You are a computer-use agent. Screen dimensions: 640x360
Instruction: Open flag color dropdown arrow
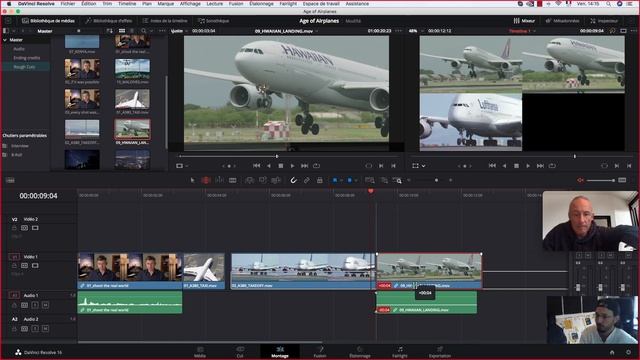point(341,180)
